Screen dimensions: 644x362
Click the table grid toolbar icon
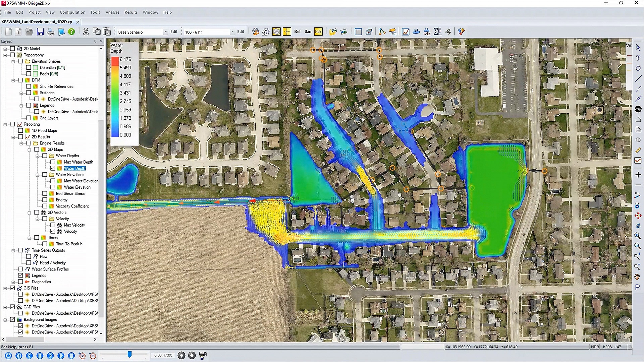[358, 32]
